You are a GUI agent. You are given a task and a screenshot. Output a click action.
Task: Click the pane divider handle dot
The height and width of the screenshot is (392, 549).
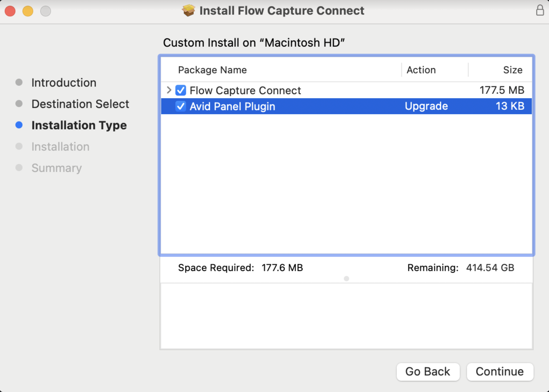346,278
